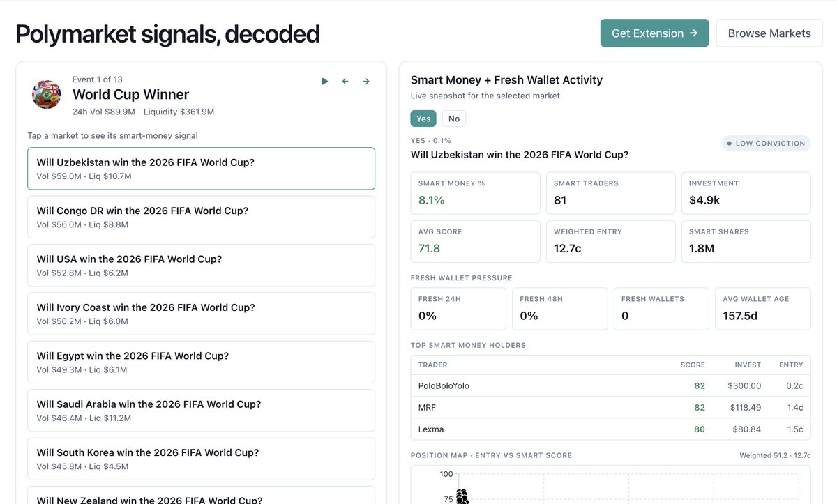The image size is (837, 504).
Task: Click trader PoloBoloYolo in holders table
Action: click(x=444, y=385)
